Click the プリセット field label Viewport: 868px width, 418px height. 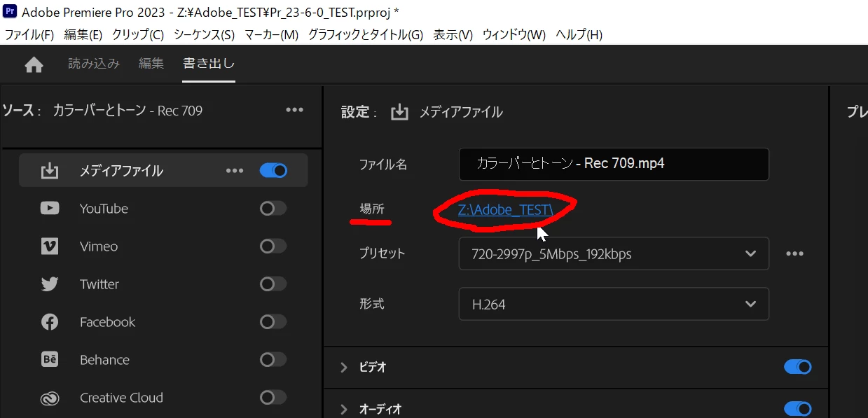point(383,253)
